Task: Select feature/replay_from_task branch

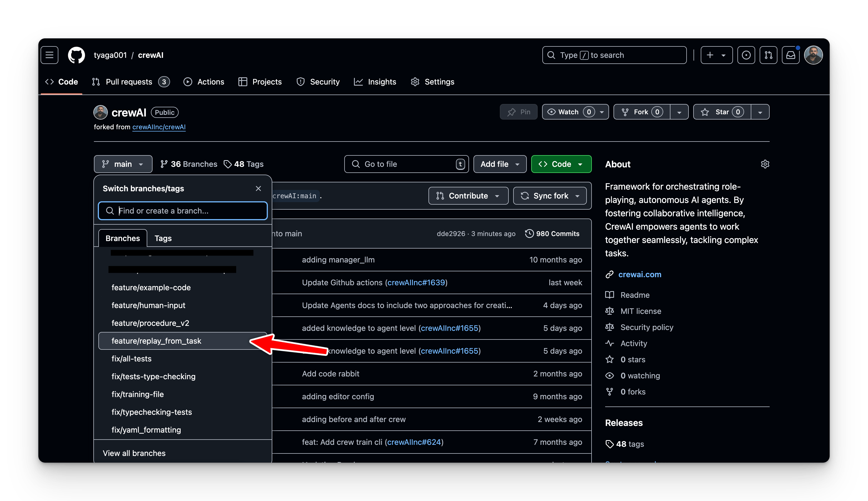Action: 156,341
